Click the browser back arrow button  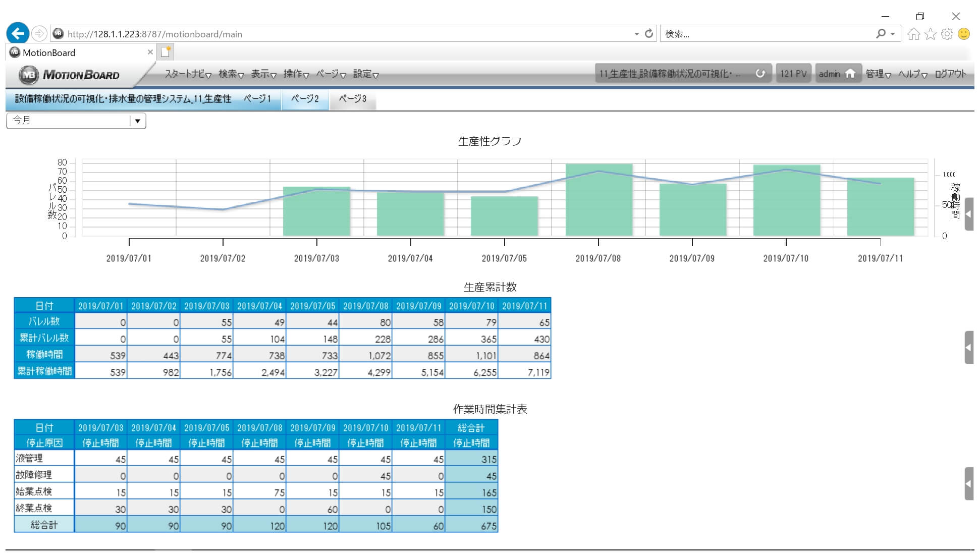[18, 34]
